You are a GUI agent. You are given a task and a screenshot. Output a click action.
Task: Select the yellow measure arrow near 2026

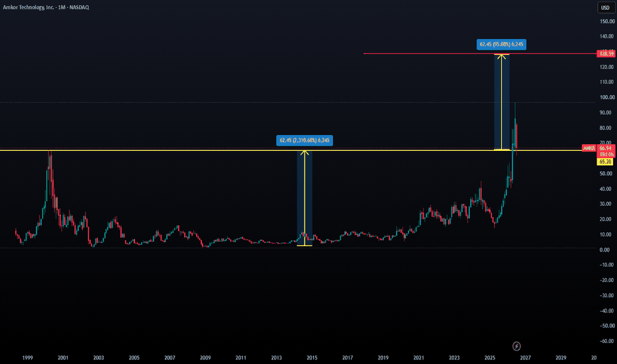coord(502,102)
